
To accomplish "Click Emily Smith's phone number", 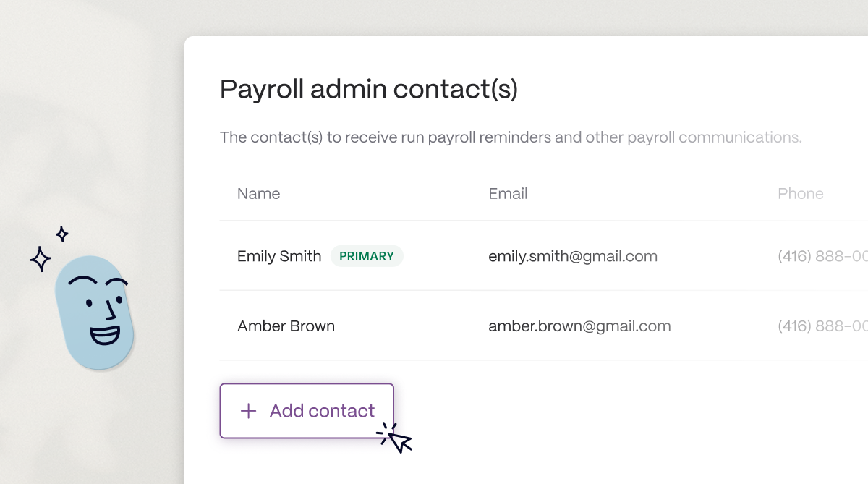I will point(822,256).
